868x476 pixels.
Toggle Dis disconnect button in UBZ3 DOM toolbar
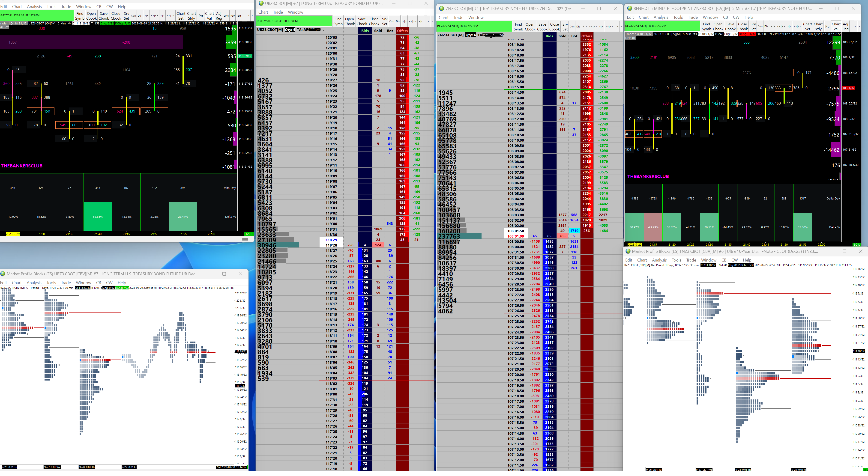398,21
